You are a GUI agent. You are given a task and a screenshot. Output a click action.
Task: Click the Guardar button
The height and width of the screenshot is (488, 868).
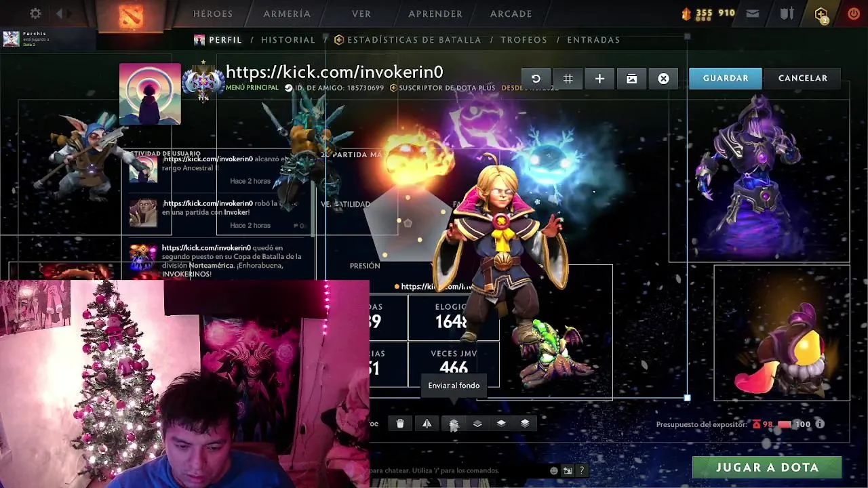726,79
